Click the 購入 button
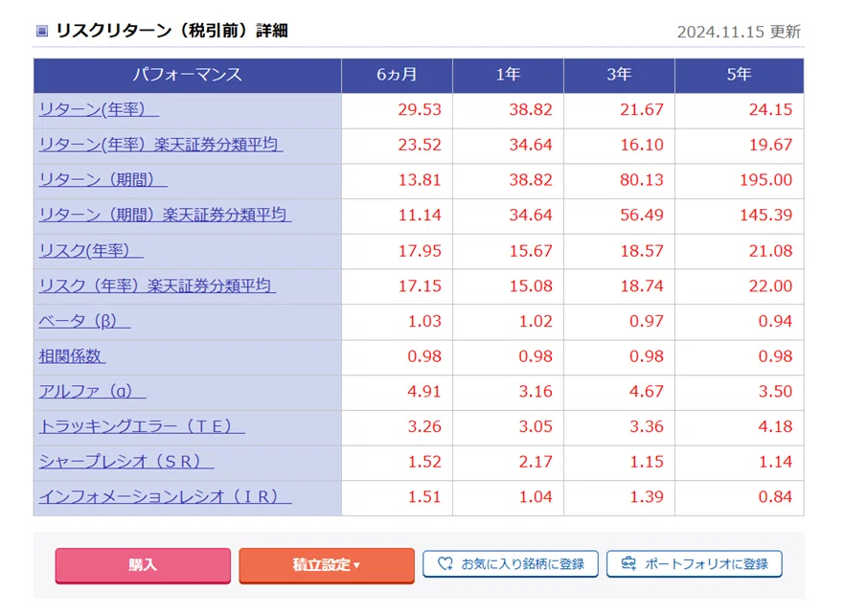The height and width of the screenshot is (616, 845). pyautogui.click(x=143, y=565)
